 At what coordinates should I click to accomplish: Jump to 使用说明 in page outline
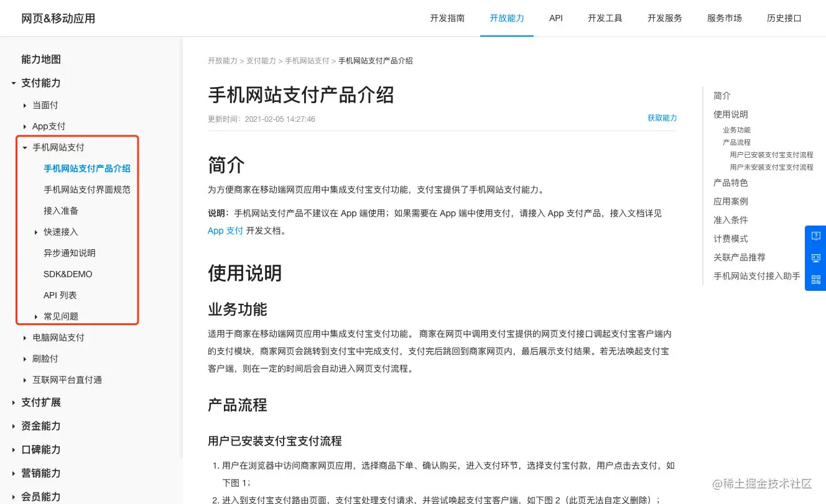pyautogui.click(x=731, y=114)
